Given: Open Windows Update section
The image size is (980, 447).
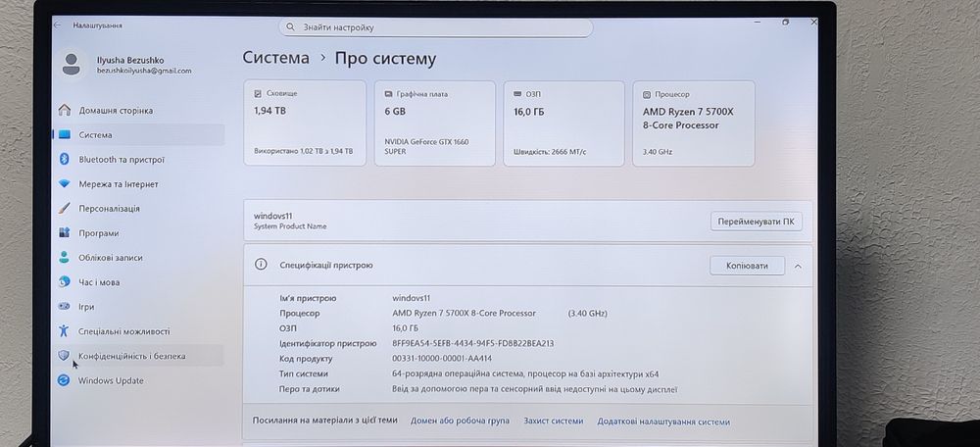Looking at the screenshot, I should pyautogui.click(x=111, y=380).
